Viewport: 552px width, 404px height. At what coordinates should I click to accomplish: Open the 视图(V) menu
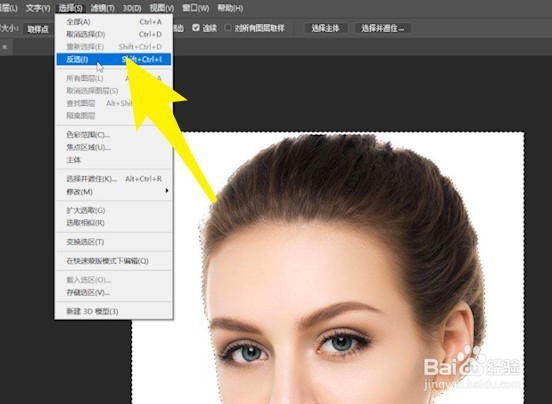pos(162,8)
